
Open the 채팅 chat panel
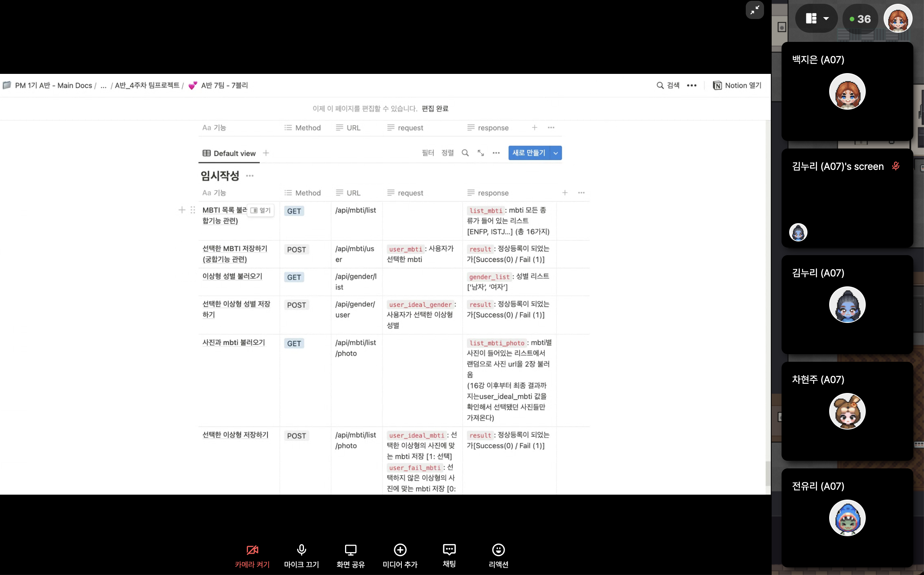pyautogui.click(x=449, y=556)
